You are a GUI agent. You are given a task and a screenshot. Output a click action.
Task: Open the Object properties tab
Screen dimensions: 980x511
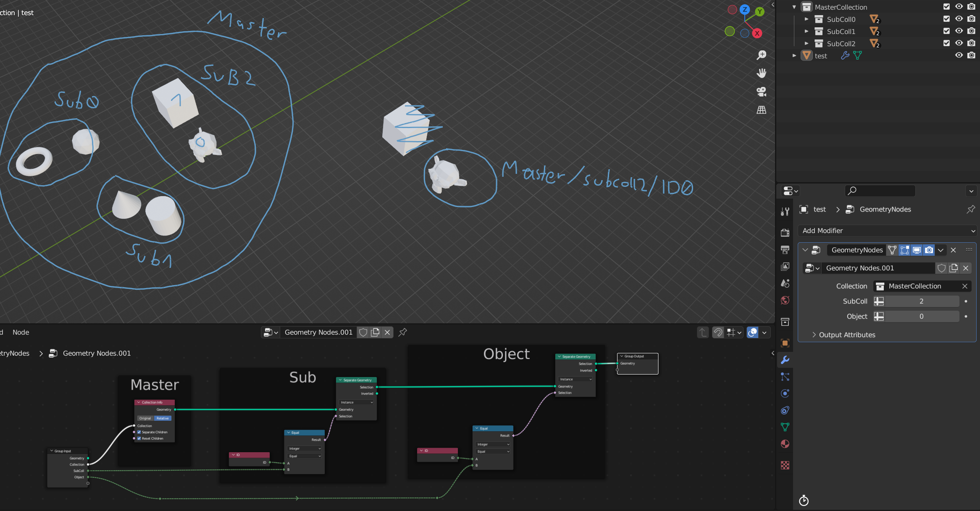click(x=785, y=343)
